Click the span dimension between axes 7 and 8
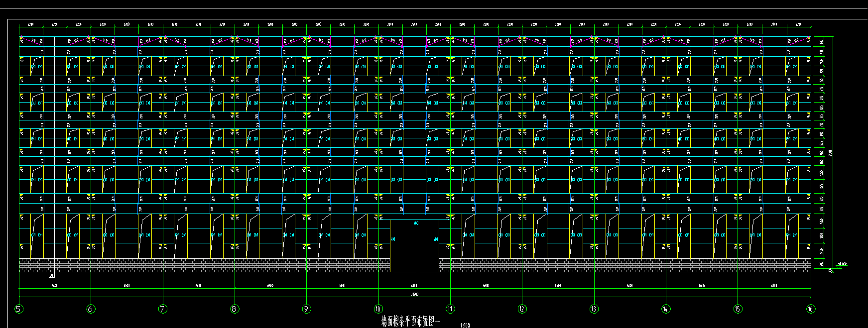Image resolution: width=868 pixels, height=328 pixels. tap(198, 286)
